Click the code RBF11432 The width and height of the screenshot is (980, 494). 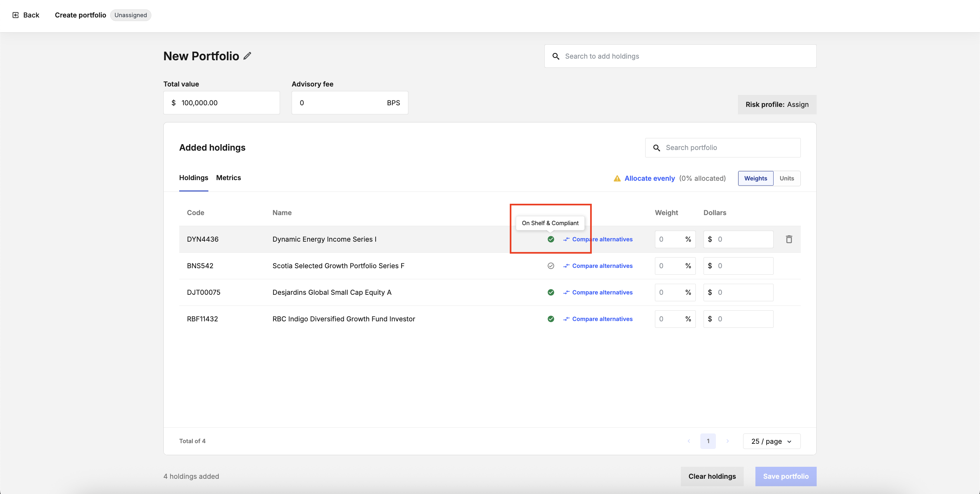click(x=203, y=319)
